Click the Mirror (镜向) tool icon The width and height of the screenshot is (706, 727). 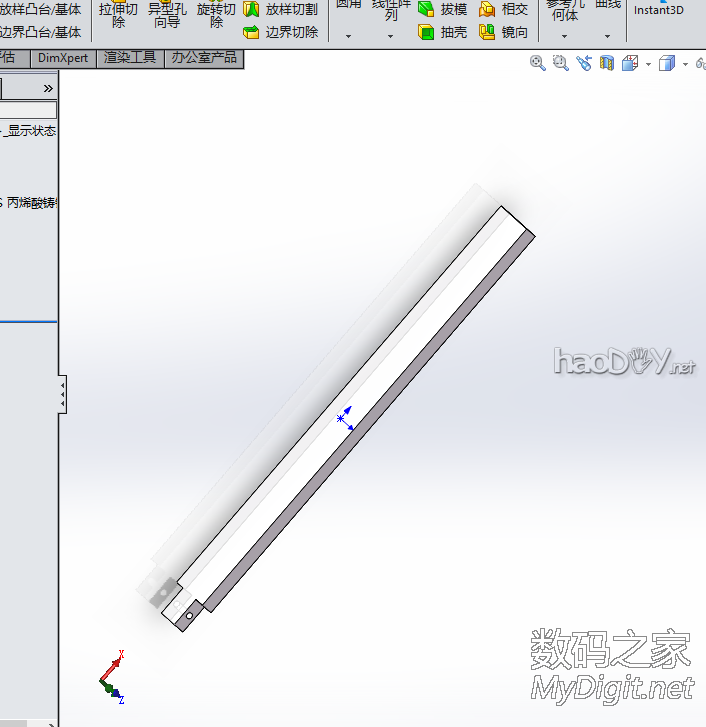[487, 32]
